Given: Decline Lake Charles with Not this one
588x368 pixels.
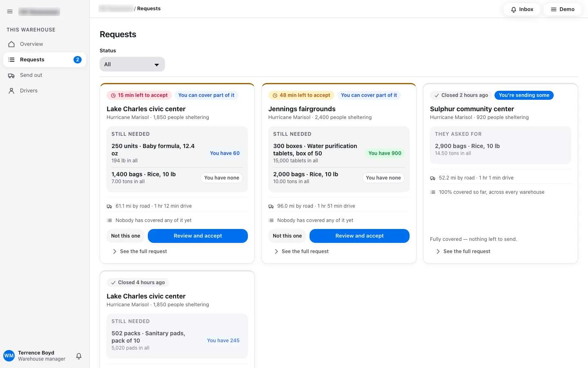Looking at the screenshot, I should [x=125, y=236].
